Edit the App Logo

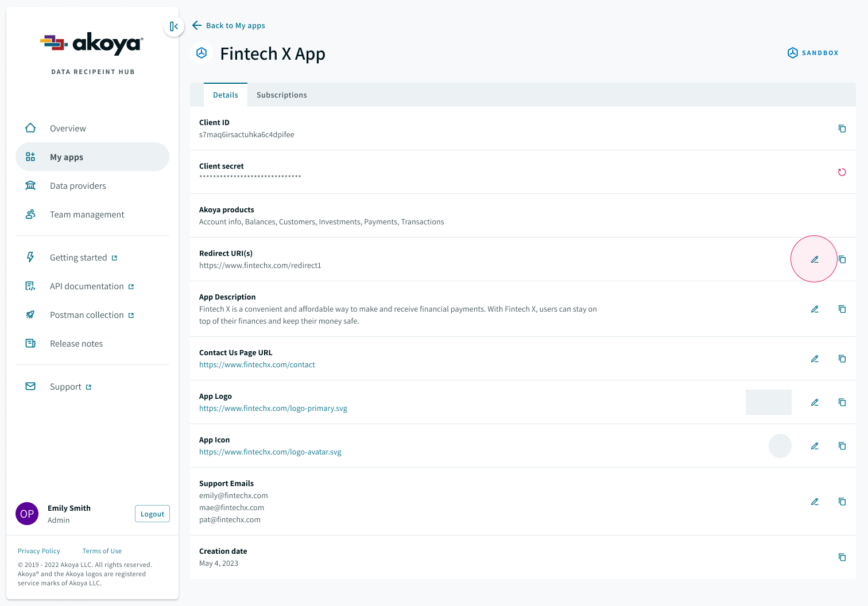pos(815,402)
